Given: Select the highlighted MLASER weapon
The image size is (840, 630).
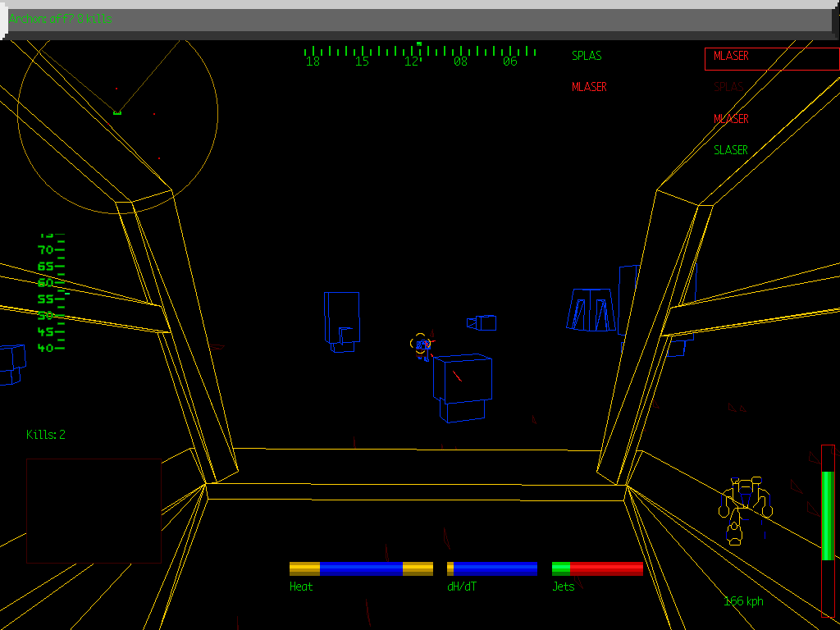Looking at the screenshot, I should pyautogui.click(x=730, y=58).
